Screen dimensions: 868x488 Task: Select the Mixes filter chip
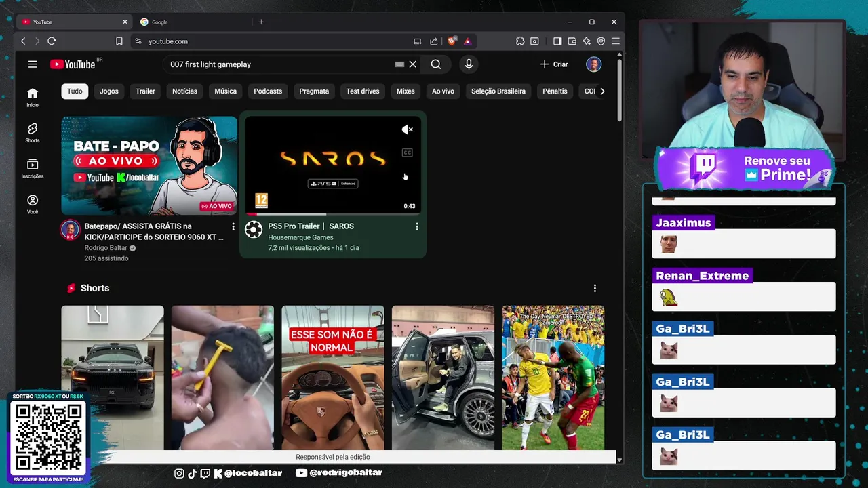pyautogui.click(x=406, y=91)
